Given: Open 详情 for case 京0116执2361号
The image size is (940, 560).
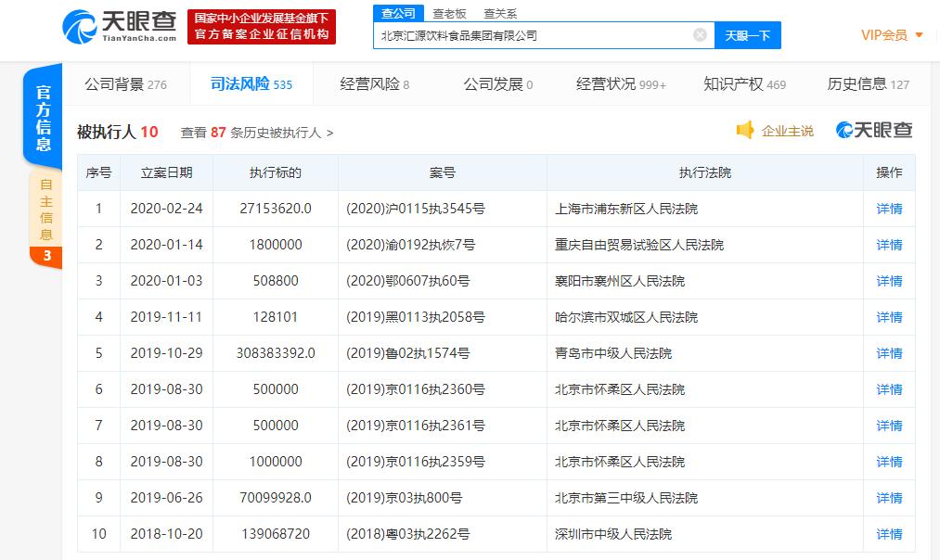Looking at the screenshot, I should click(889, 426).
